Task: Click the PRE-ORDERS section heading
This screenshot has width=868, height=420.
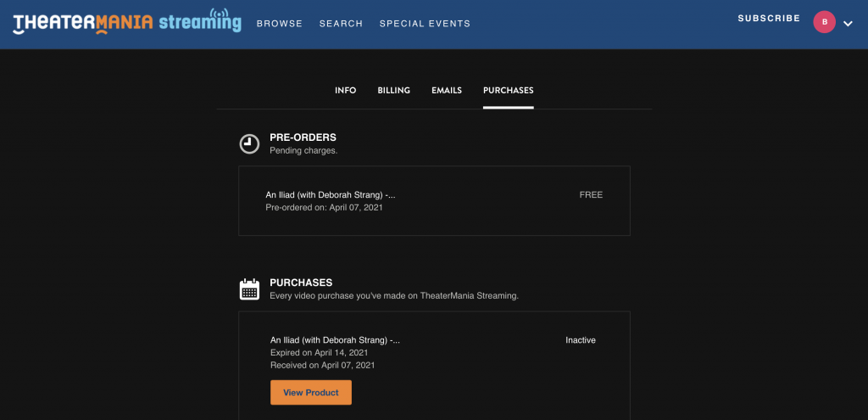Action: tap(303, 137)
